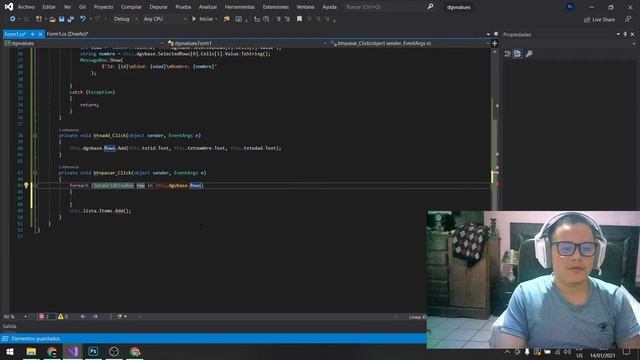Click the toolbar icon right of Iniciar
This screenshot has height=360, width=640.
pos(227,19)
